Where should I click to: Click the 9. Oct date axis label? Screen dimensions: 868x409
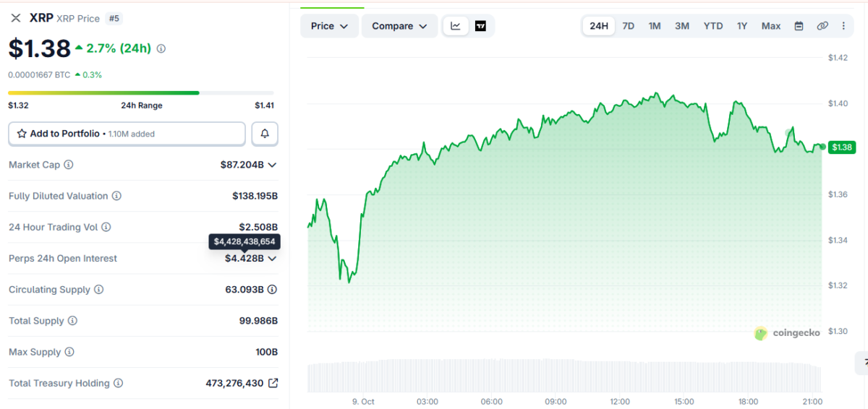[363, 401]
